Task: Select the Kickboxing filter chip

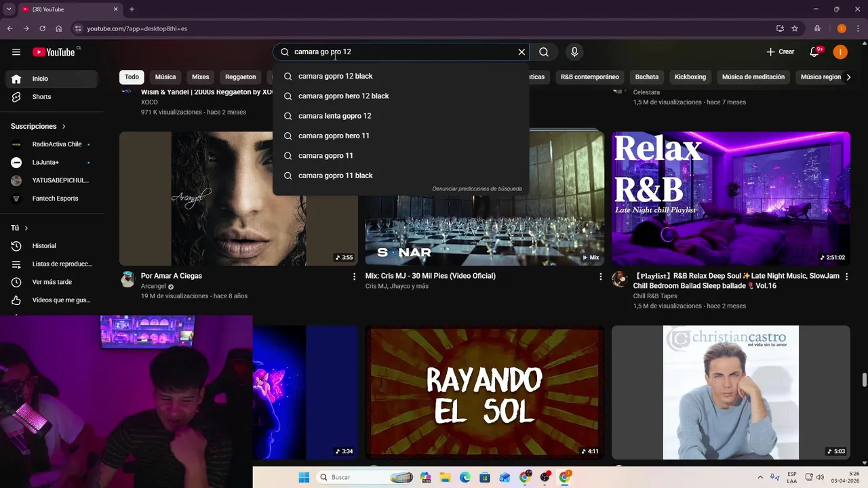Action: [x=690, y=77]
